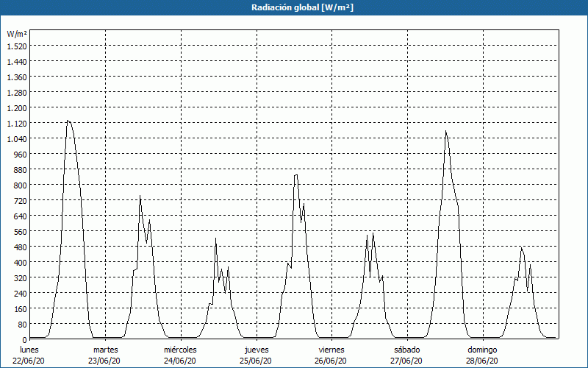Click Tuesday's radiation peak near 720
Screen dimensions: 588x368
pos(140,196)
